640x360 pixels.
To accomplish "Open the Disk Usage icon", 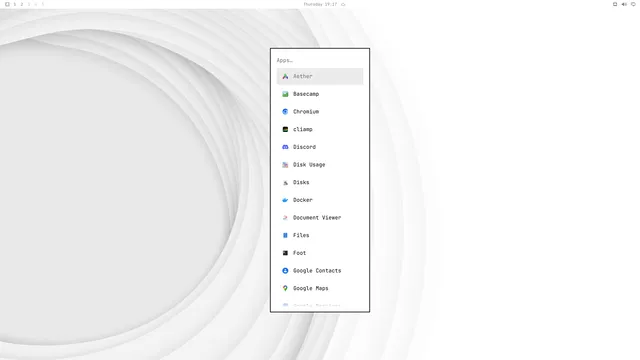I will tap(285, 165).
